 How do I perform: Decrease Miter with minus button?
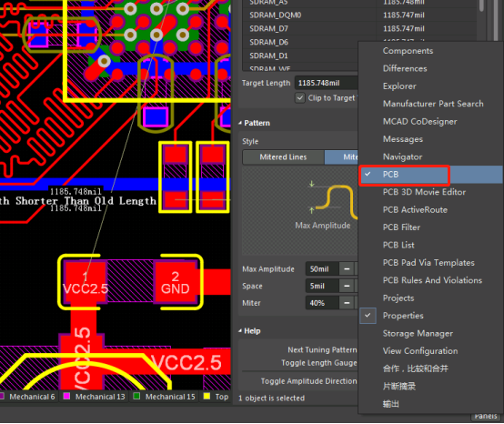[347, 303]
